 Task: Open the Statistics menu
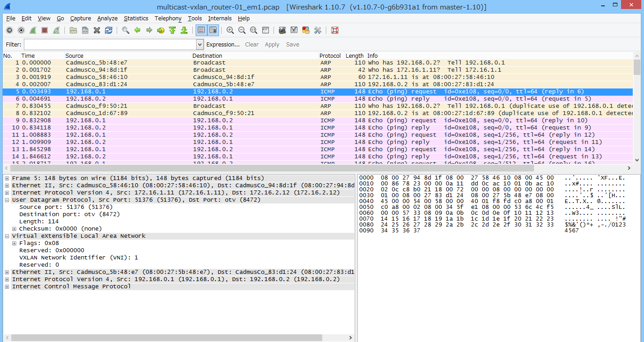pyautogui.click(x=136, y=18)
